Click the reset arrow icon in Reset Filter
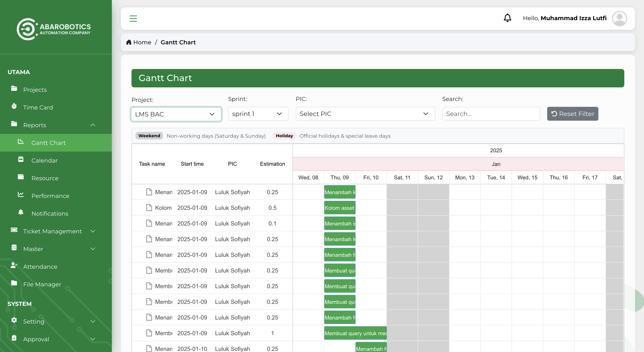This screenshot has width=644, height=352. (x=554, y=114)
